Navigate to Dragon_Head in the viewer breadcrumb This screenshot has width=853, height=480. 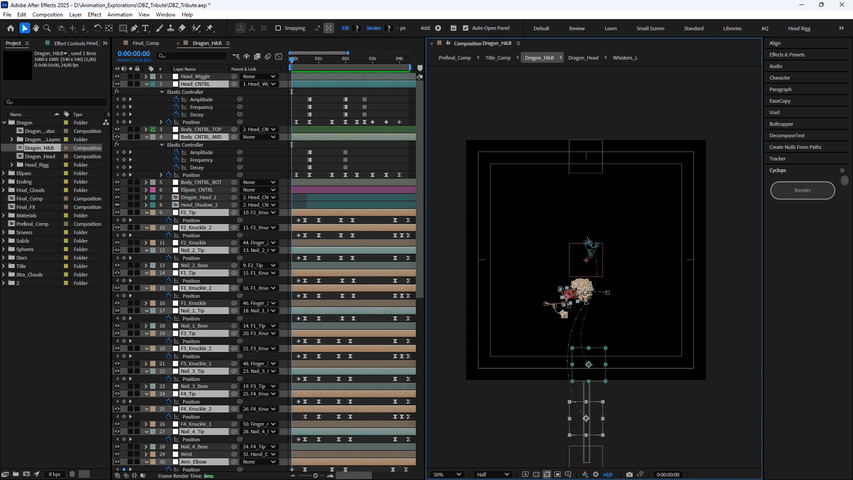583,58
